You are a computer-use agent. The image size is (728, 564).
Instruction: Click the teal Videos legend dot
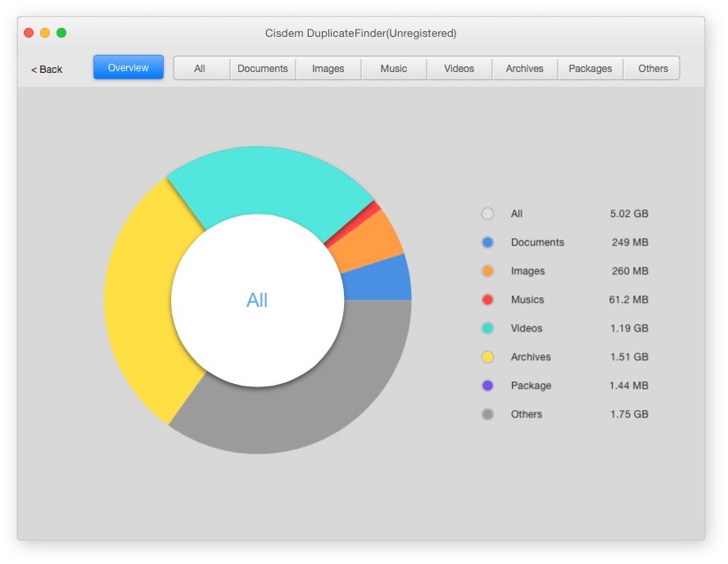(x=487, y=328)
